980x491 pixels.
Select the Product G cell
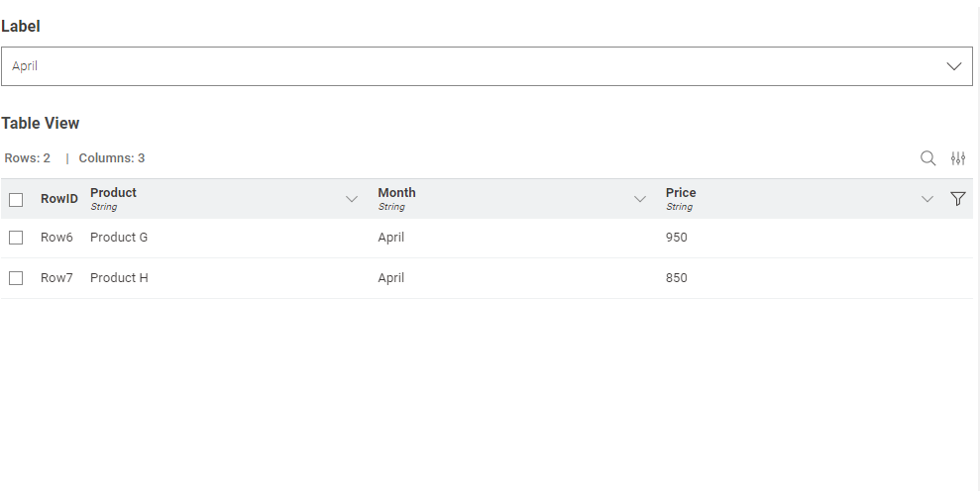[119, 238]
